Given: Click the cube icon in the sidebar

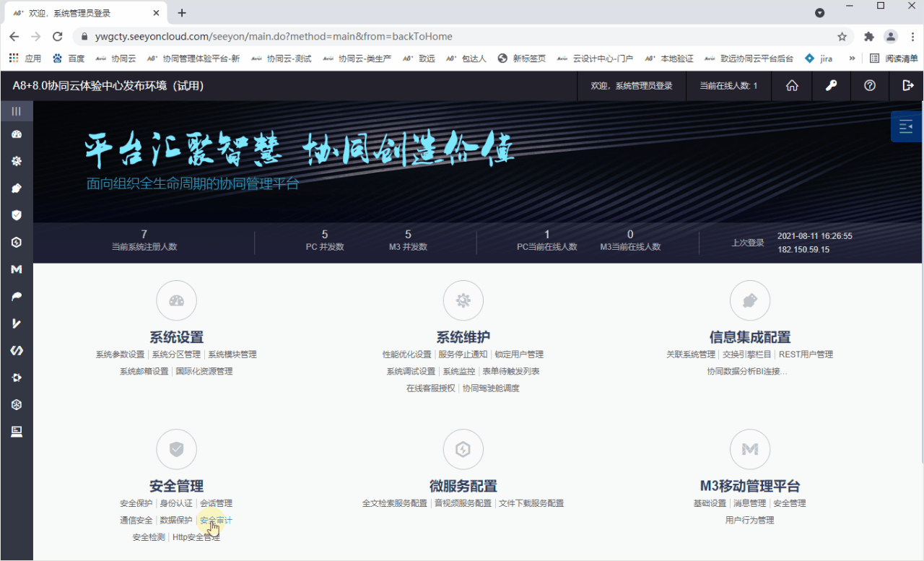Looking at the screenshot, I should click(x=16, y=404).
